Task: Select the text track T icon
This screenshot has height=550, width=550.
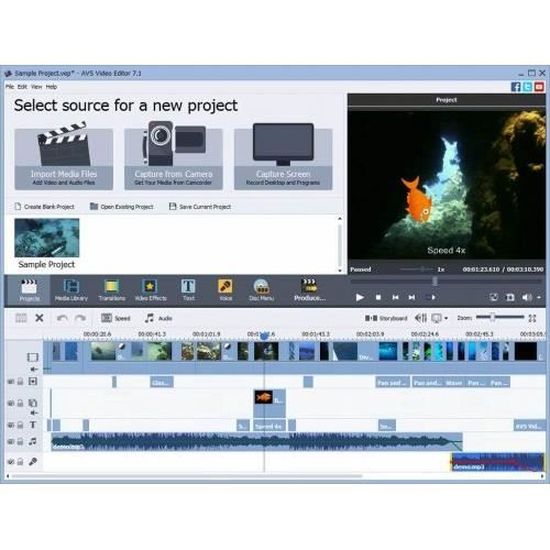Action: pos(33,425)
